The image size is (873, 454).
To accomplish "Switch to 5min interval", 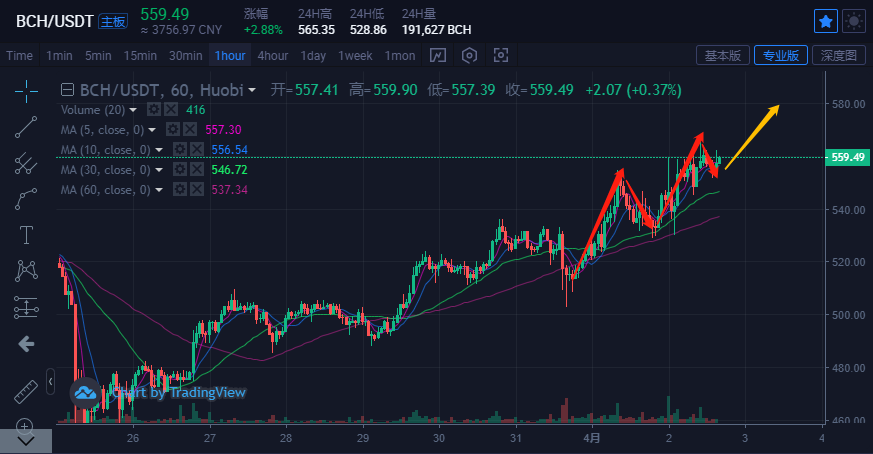I will pos(98,56).
